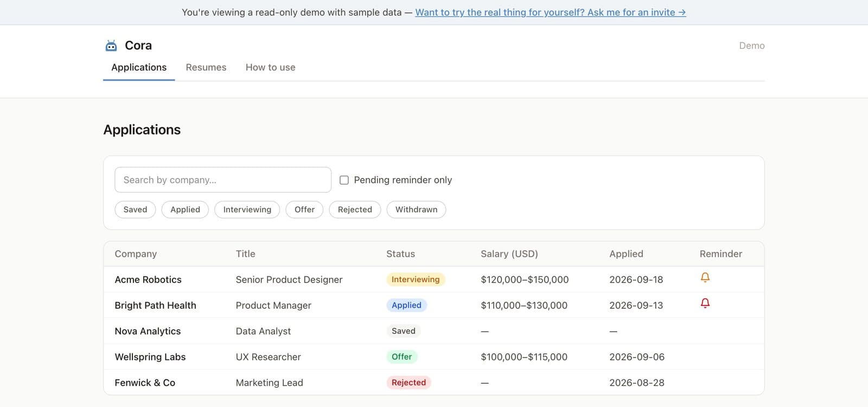This screenshot has width=868, height=407.
Task: Click the Reminder column header
Action: pyautogui.click(x=721, y=254)
